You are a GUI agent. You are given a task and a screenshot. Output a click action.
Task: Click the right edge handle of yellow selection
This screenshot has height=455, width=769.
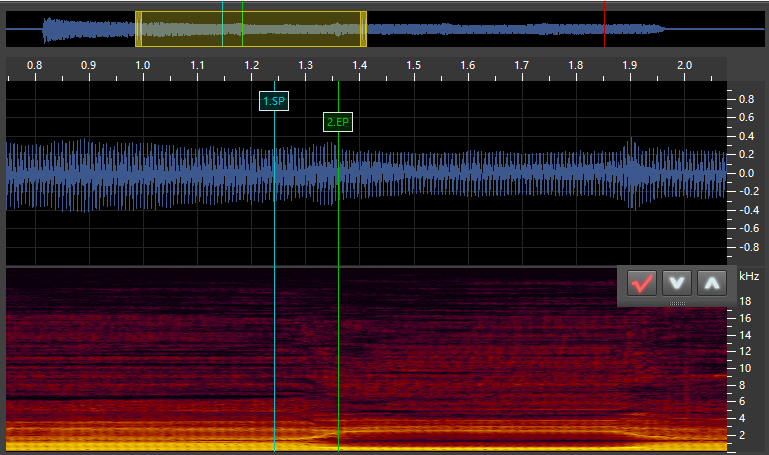click(x=363, y=30)
